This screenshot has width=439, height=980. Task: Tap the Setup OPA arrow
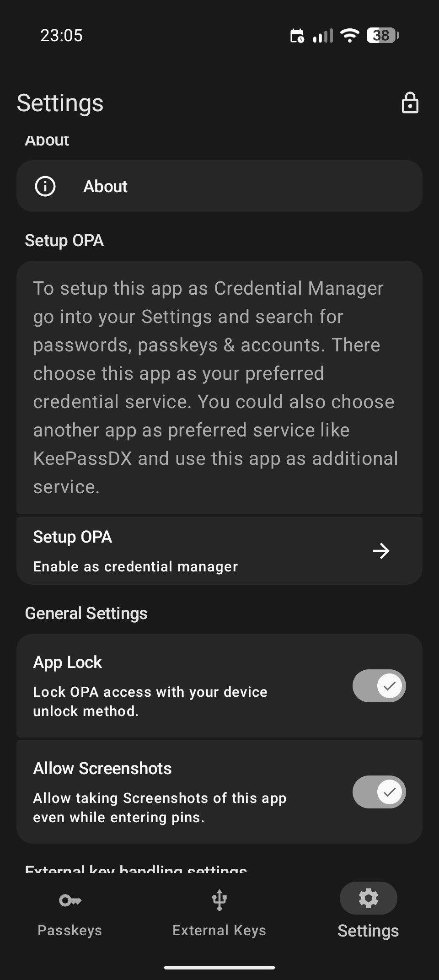(x=380, y=551)
